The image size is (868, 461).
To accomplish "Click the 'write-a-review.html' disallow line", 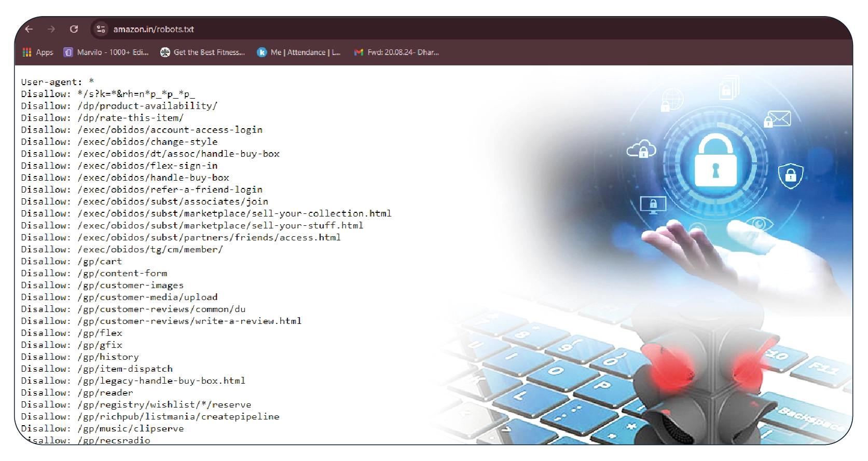I will [x=161, y=321].
